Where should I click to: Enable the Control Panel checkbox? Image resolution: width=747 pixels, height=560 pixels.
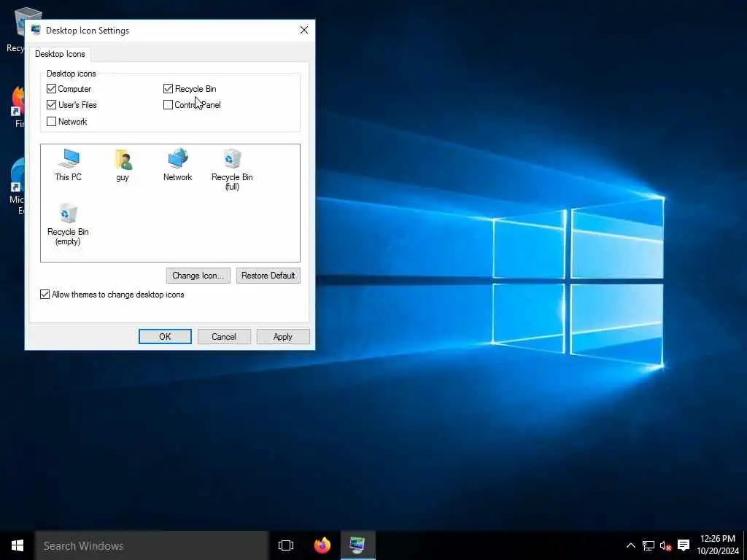[x=168, y=105]
